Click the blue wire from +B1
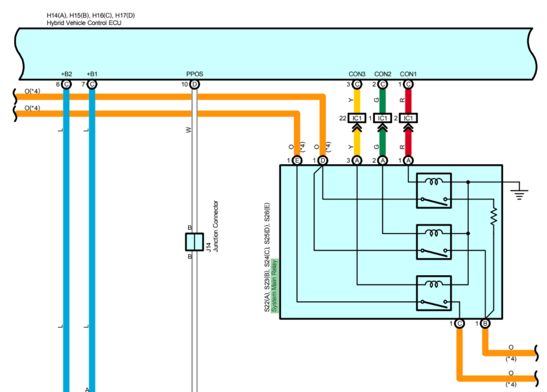 click(x=92, y=241)
